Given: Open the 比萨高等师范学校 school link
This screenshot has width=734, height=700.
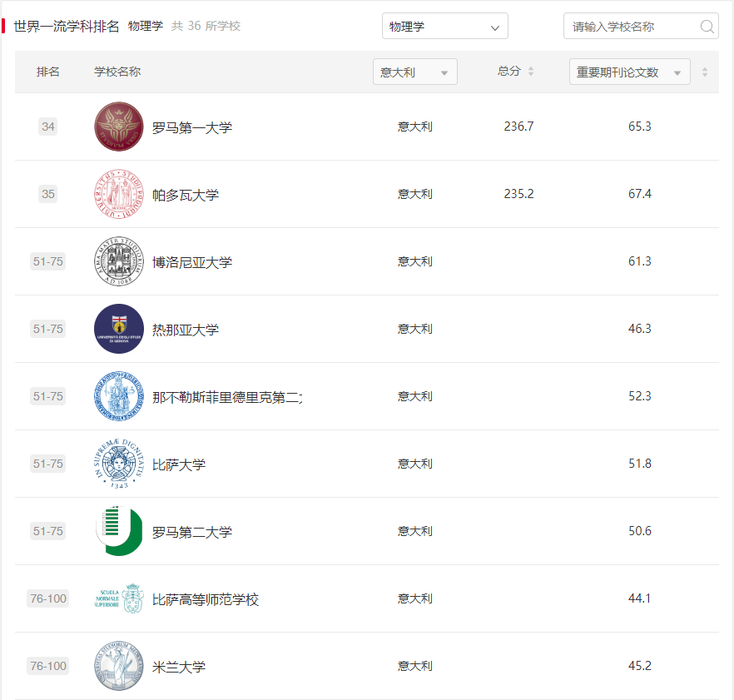Looking at the screenshot, I should click(206, 599).
